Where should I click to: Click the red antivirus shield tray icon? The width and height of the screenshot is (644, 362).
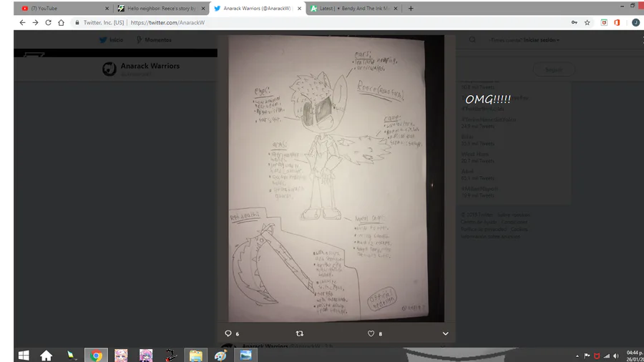pyautogui.click(x=597, y=356)
